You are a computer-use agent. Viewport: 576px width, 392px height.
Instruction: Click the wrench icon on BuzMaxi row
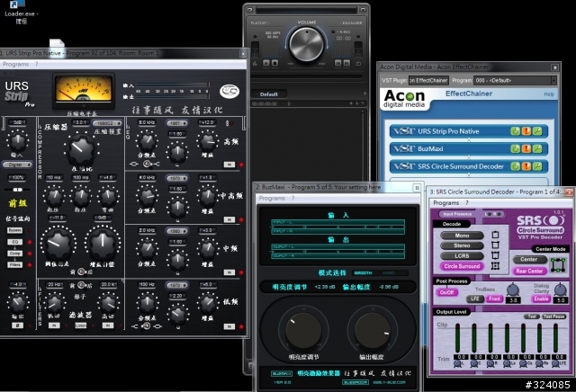click(x=537, y=148)
